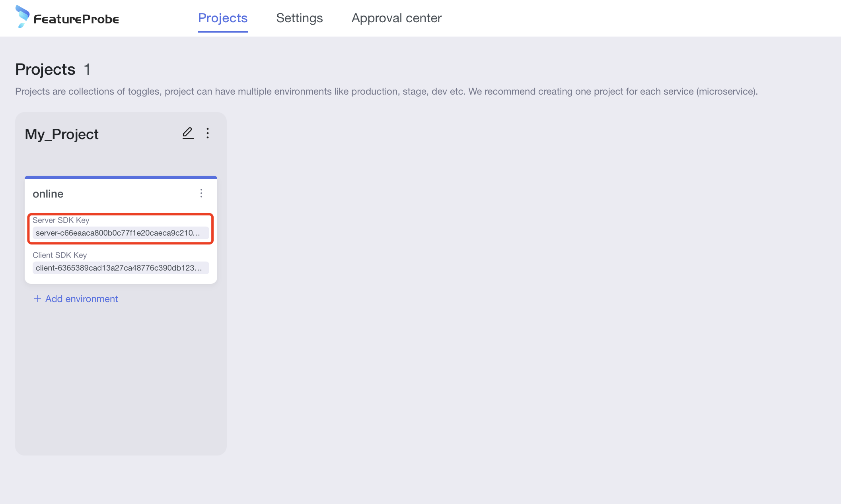Click the project count number 1
This screenshot has width=841, height=504.
point(87,70)
